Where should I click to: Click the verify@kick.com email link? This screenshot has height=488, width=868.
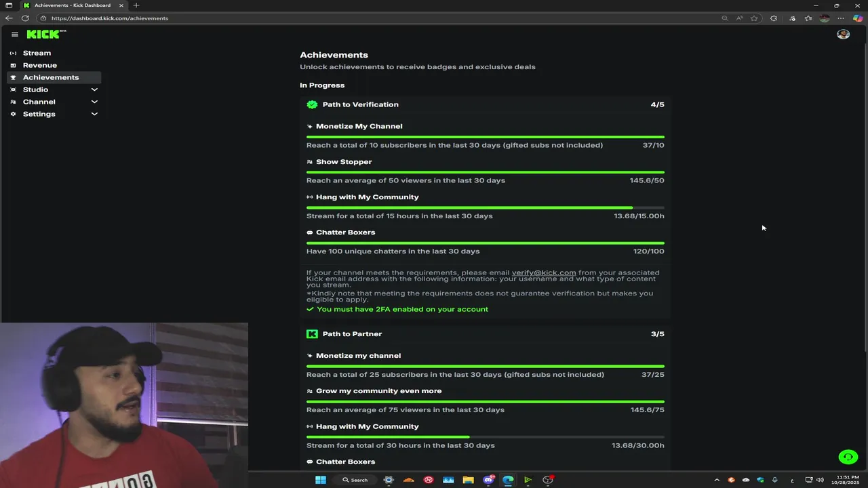(x=543, y=272)
